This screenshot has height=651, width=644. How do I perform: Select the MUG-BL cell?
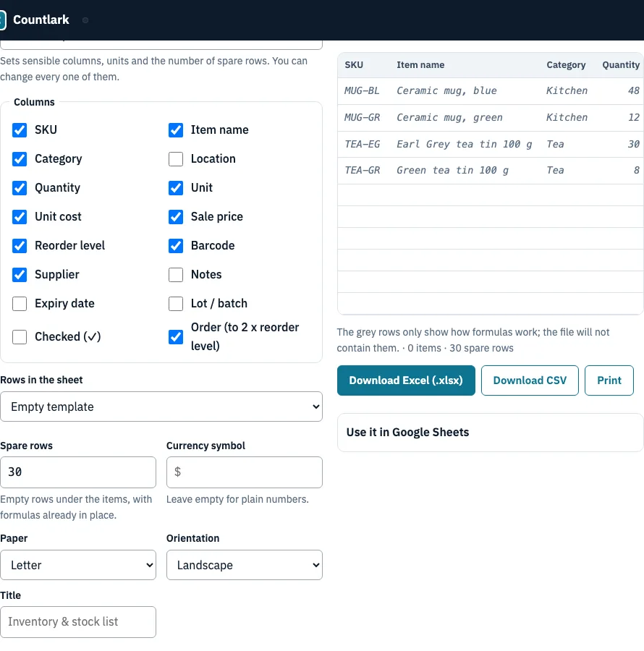[362, 91]
